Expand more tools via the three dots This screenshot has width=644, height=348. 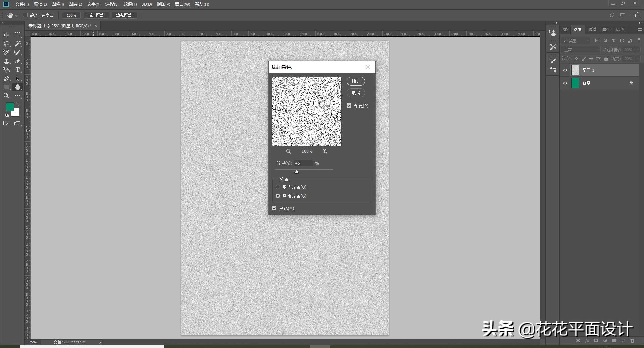coord(17,96)
